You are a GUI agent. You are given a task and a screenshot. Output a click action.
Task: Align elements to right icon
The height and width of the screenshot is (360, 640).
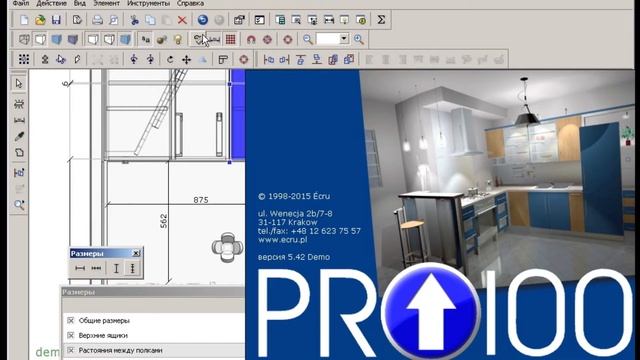point(284,60)
